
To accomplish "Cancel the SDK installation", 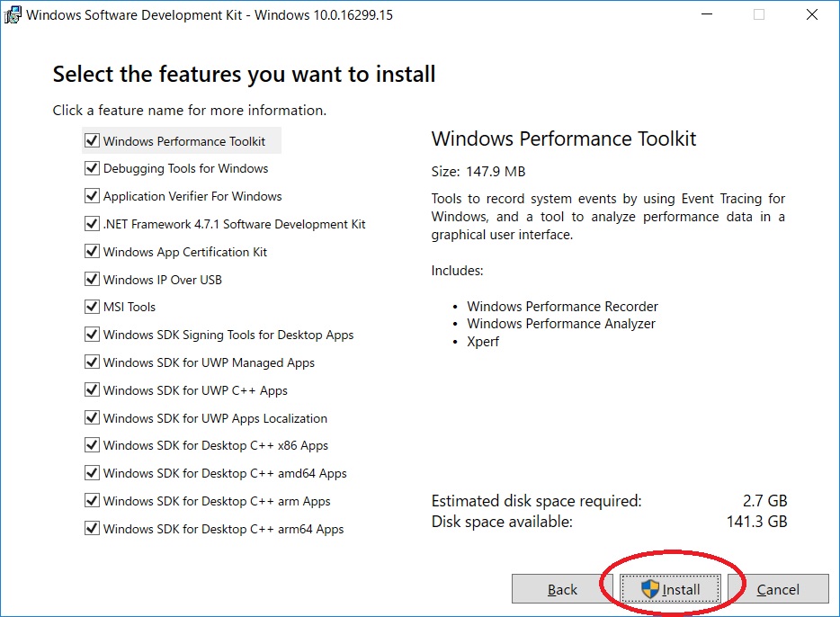I will pyautogui.click(x=778, y=588).
